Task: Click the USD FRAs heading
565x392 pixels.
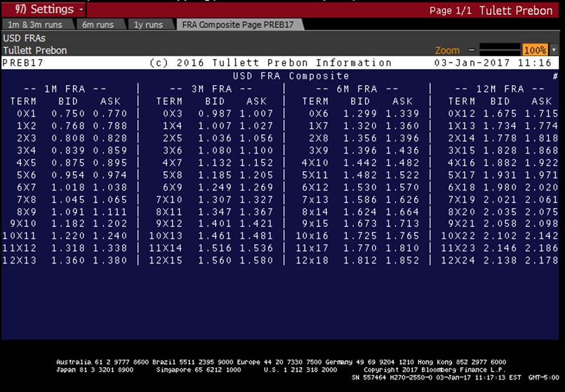Action: pos(24,38)
